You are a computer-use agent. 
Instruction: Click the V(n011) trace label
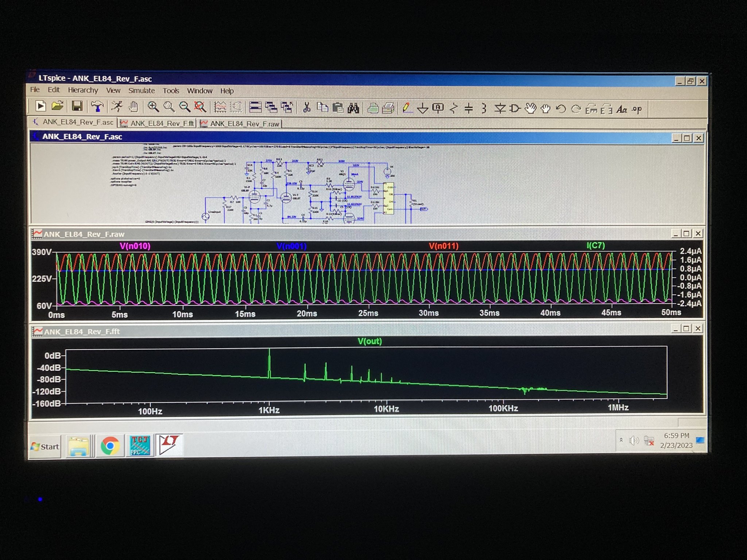444,246
